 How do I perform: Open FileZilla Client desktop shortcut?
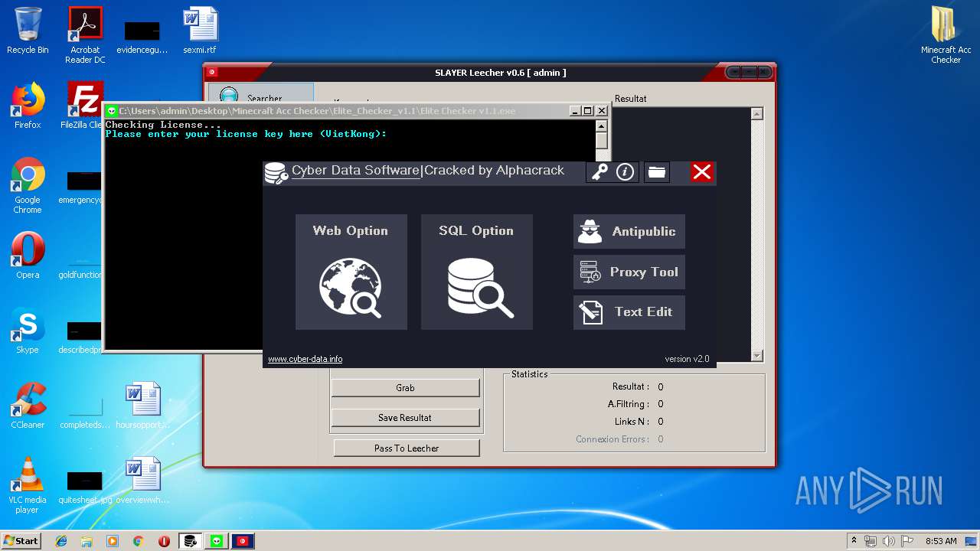[85, 106]
